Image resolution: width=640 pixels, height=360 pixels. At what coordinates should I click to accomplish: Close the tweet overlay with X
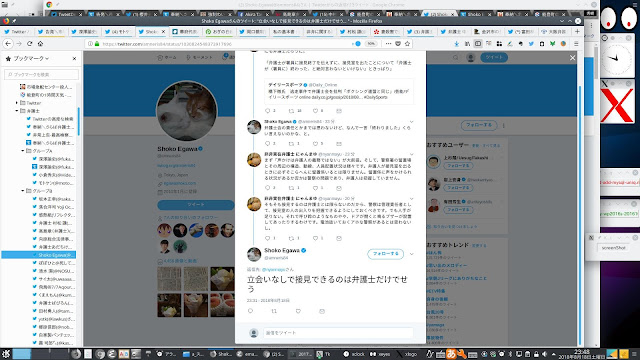(572, 58)
